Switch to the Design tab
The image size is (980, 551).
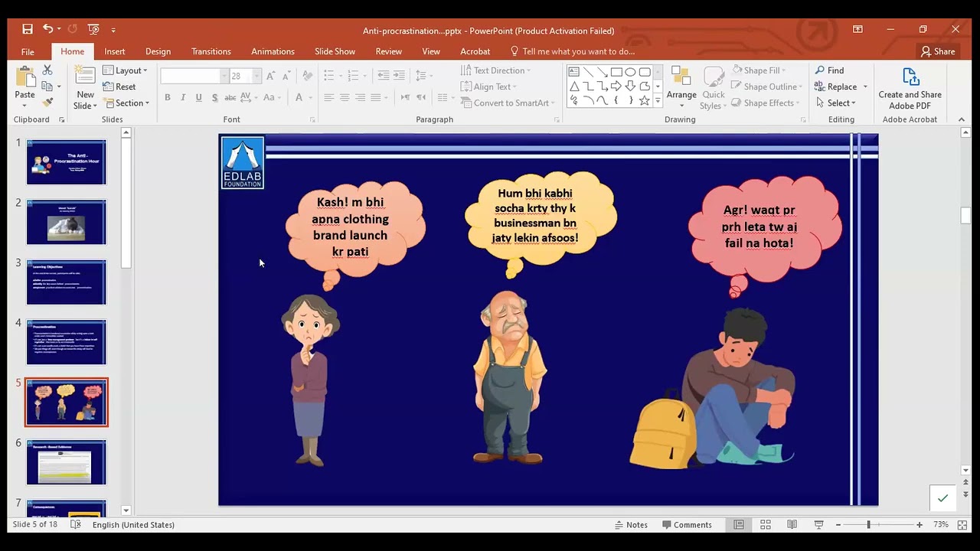click(158, 51)
